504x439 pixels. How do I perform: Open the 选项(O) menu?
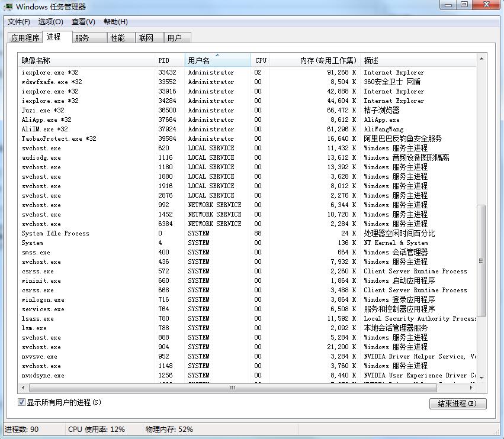50,22
